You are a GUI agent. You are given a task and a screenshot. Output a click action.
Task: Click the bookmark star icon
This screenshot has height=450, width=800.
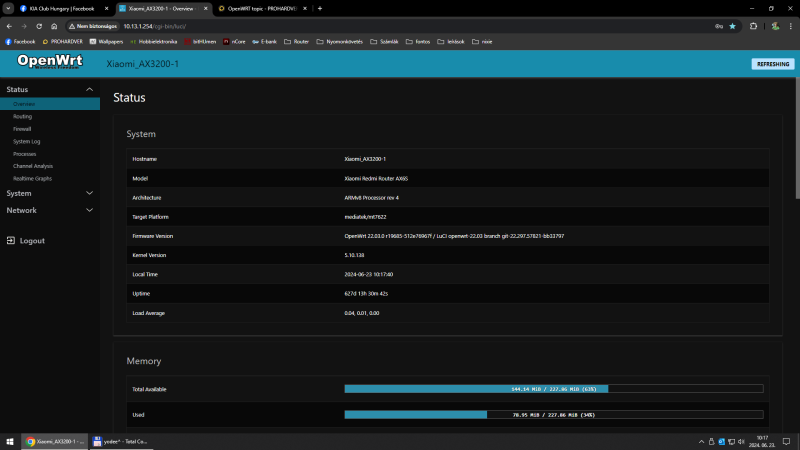(x=732, y=26)
